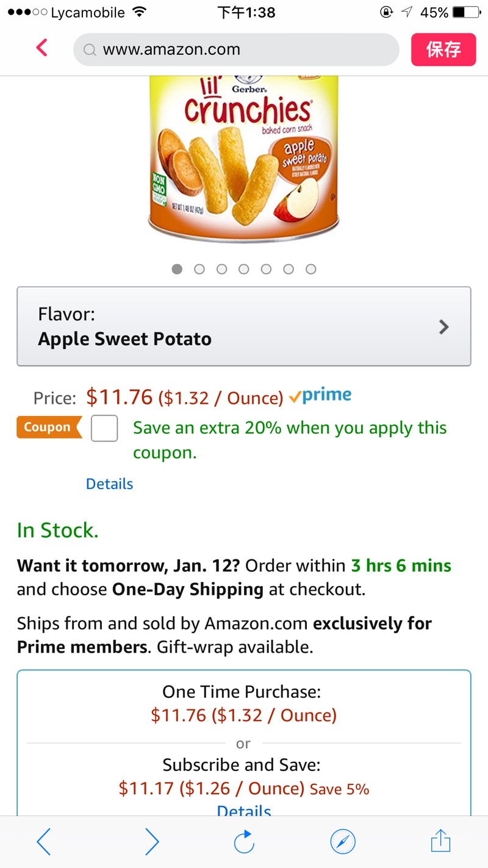The height and width of the screenshot is (868, 488).
Task: Select the Subscribe and Save option
Action: [243, 776]
